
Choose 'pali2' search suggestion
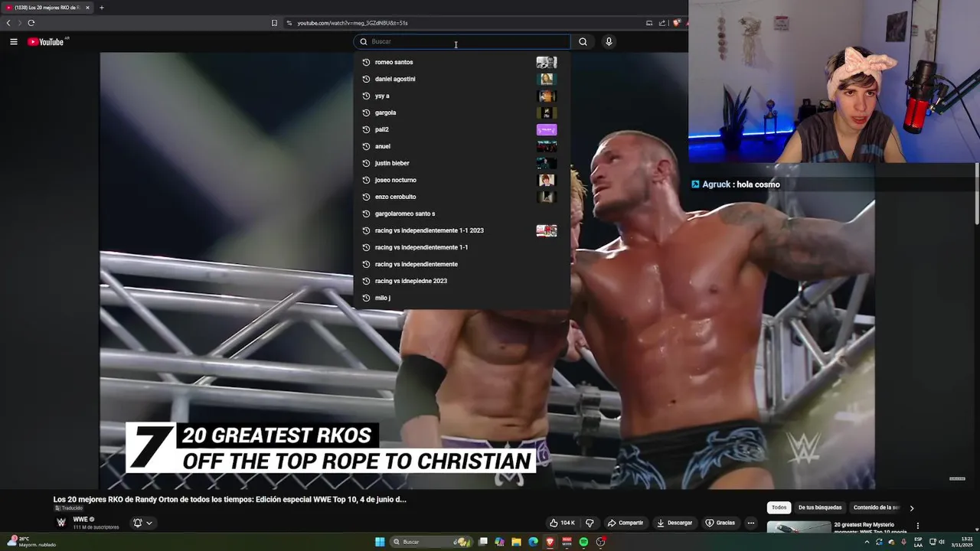[x=462, y=129]
